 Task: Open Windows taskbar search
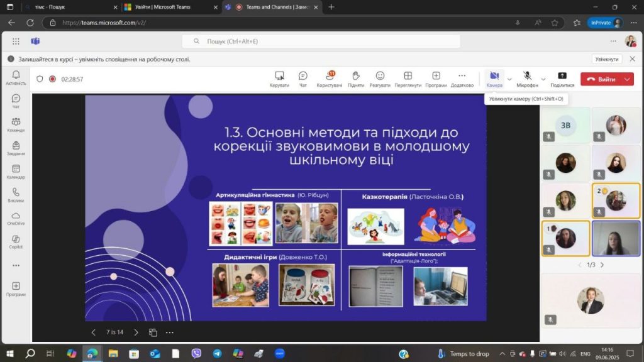[30, 353]
